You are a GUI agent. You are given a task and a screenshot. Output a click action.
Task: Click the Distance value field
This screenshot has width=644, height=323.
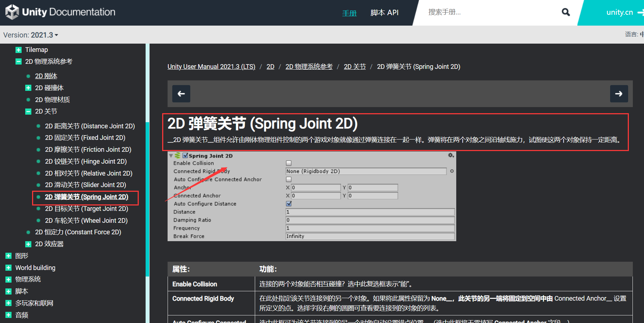tap(370, 212)
